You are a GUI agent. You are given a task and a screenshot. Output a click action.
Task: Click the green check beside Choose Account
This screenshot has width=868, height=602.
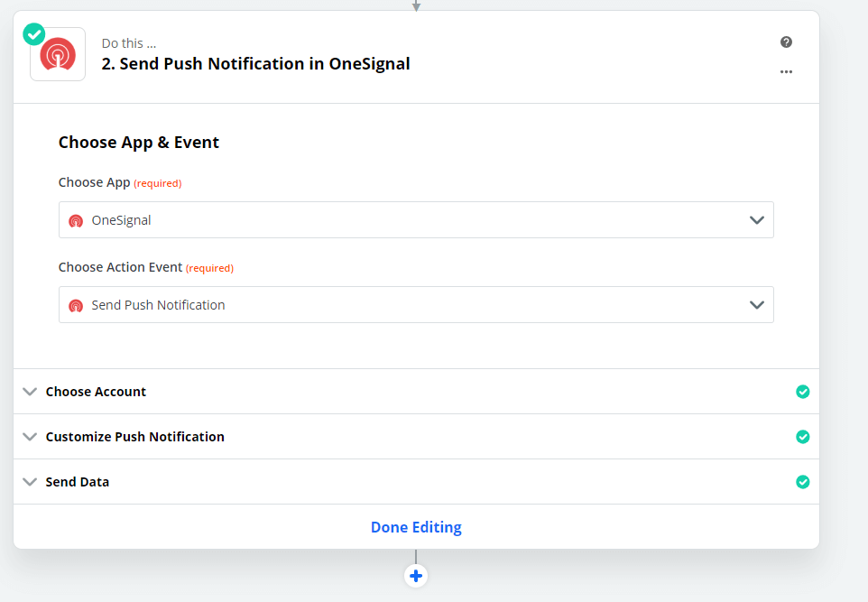(x=802, y=392)
